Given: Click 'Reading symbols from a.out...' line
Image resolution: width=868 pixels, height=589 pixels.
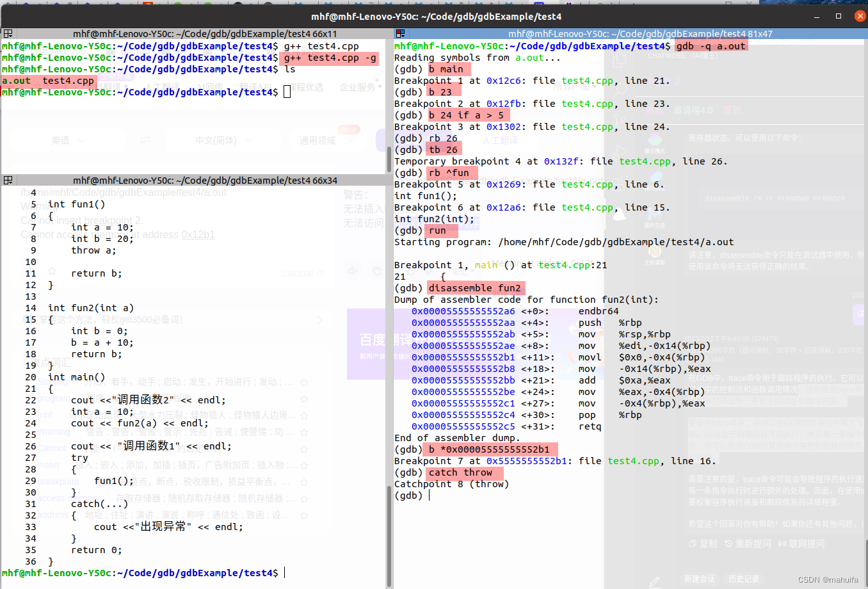Looking at the screenshot, I should [478, 58].
